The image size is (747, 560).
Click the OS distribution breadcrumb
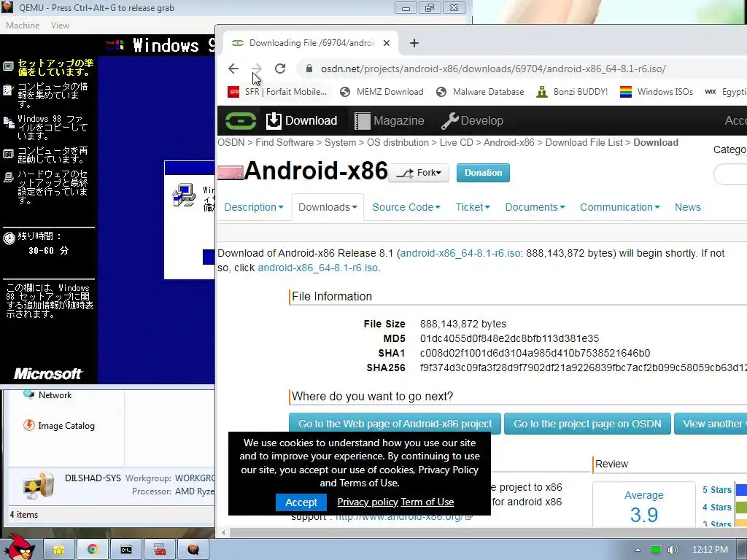[398, 142]
